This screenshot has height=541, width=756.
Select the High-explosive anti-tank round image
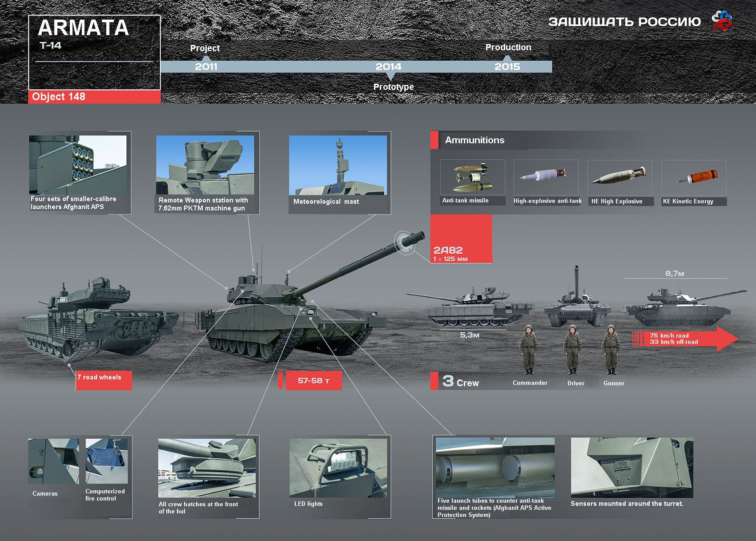coord(546,178)
